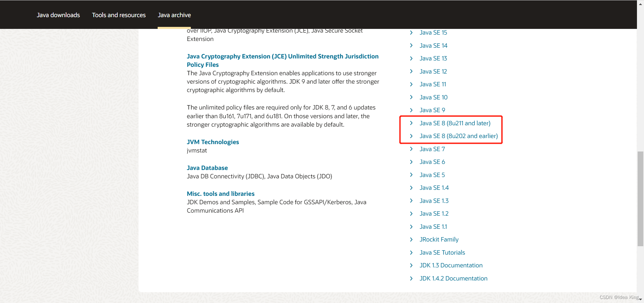Open the Java SE 1.4 archive link
This screenshot has height=303, width=644.
pos(434,188)
